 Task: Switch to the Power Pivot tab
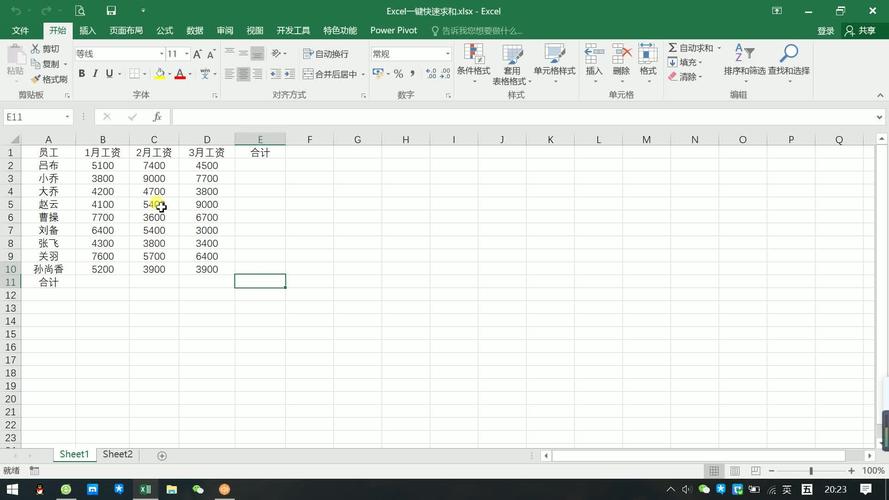(x=393, y=31)
